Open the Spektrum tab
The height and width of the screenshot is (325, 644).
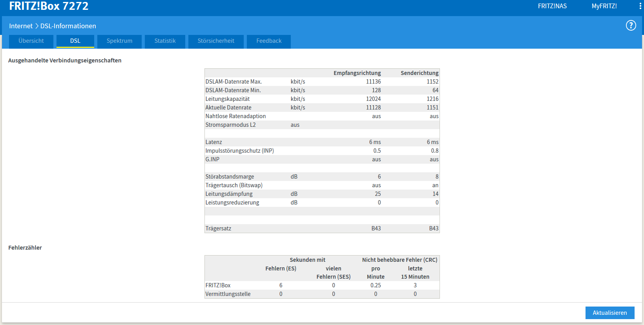119,41
